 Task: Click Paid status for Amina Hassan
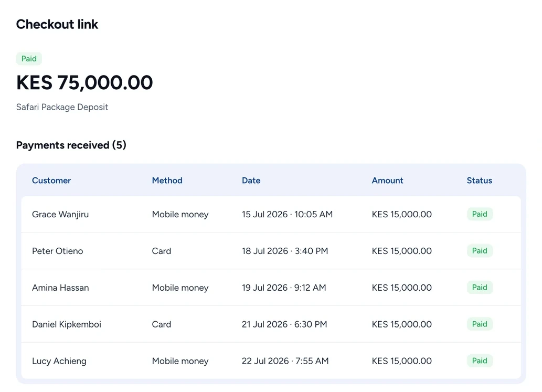(x=480, y=287)
